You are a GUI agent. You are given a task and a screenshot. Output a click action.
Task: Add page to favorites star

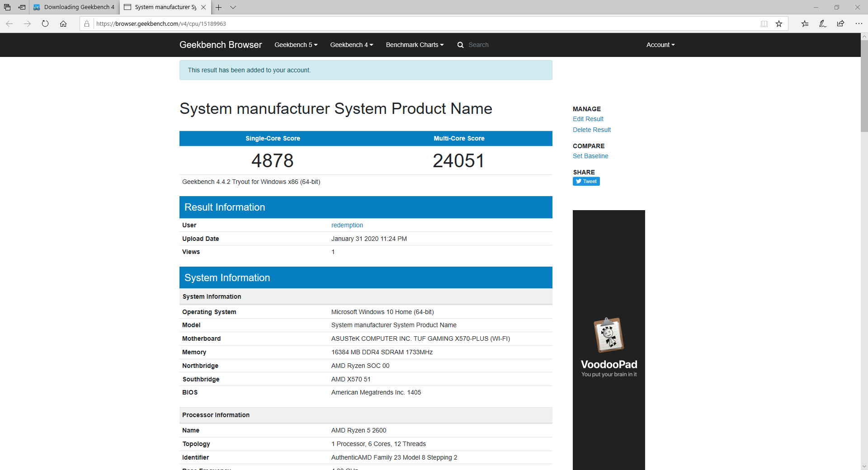tap(779, 23)
